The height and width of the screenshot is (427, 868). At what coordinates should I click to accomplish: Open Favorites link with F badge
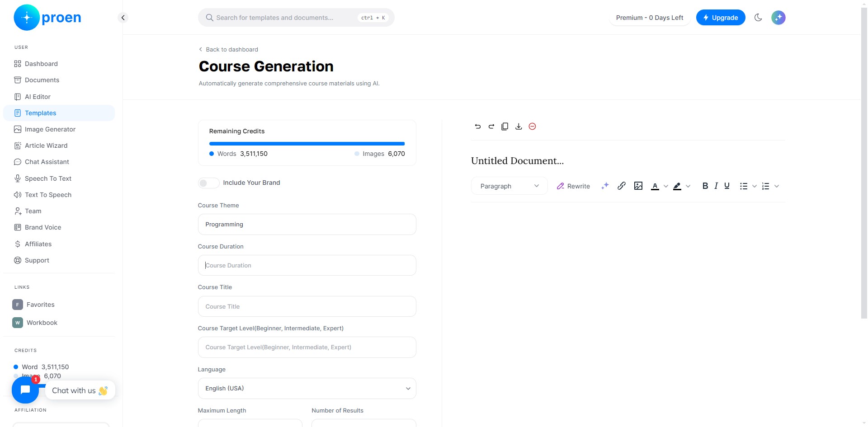[34, 305]
